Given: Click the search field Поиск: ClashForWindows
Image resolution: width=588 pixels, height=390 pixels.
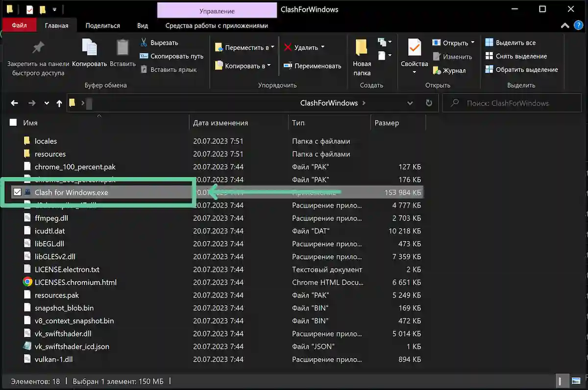Looking at the screenshot, I should point(512,103).
